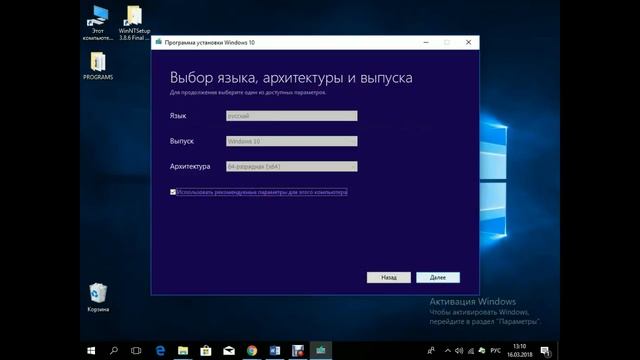Open the Архитектура dropdown
This screenshot has width=640, height=360.
tap(292, 167)
